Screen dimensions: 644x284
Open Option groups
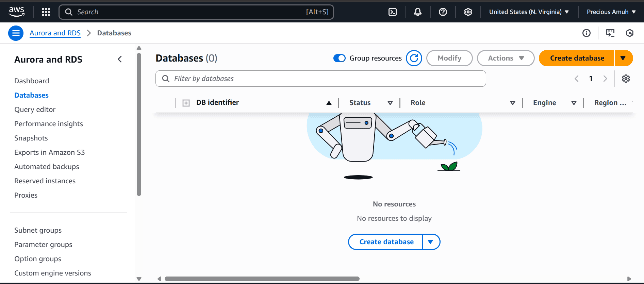pos(38,259)
